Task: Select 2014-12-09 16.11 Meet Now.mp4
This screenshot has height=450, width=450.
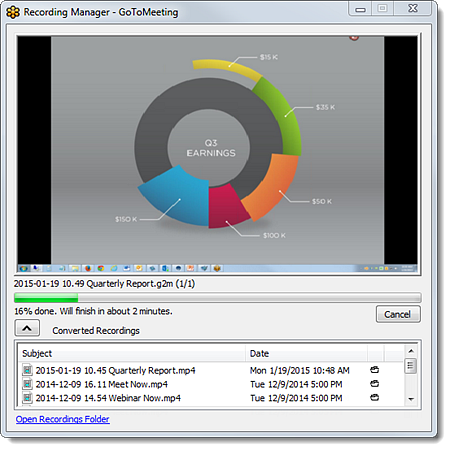Action: tap(102, 384)
